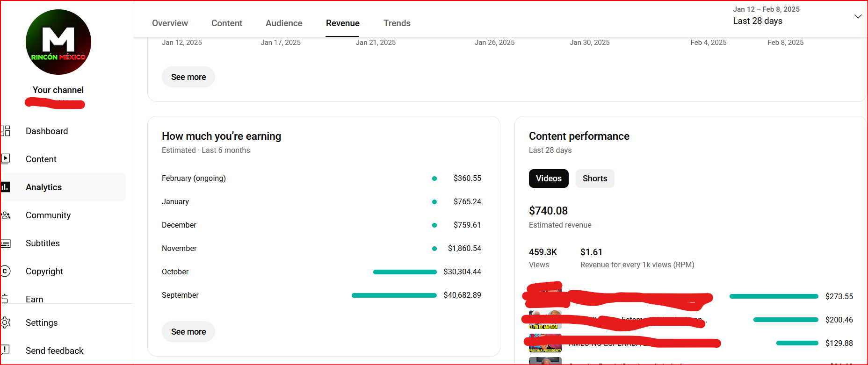Switch to the Content analytics tab

[x=227, y=23]
